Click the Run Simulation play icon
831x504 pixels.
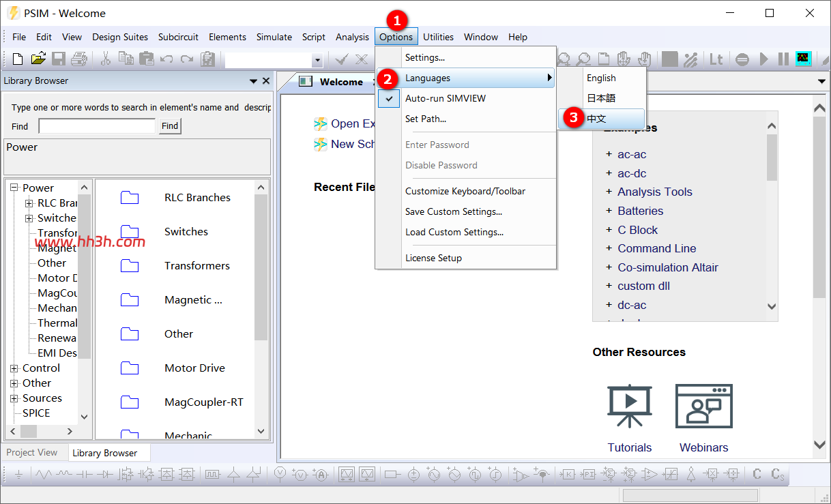[x=764, y=59]
